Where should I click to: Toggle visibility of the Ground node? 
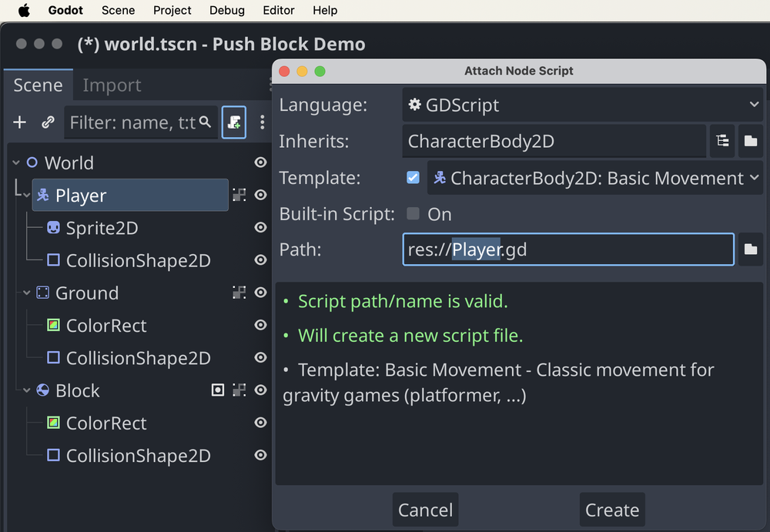[x=261, y=293]
